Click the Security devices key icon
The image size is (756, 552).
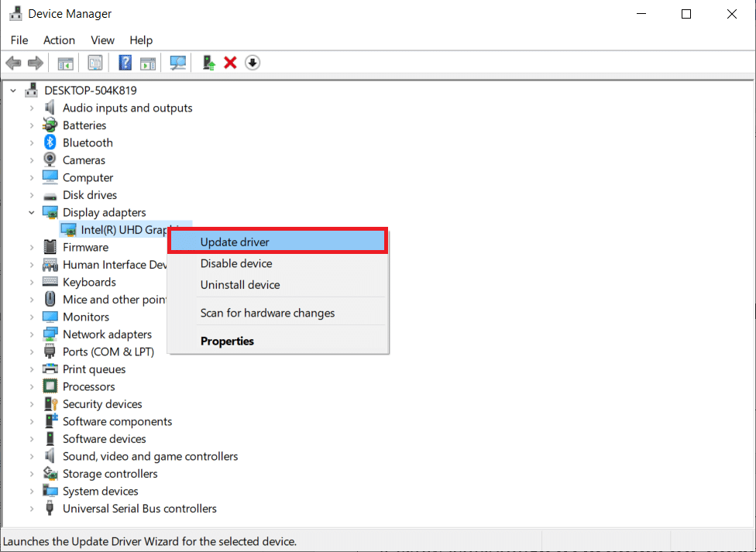point(50,403)
